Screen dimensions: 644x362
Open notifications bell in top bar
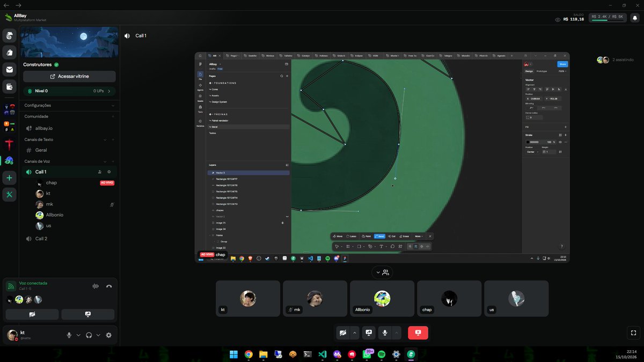coord(635,18)
